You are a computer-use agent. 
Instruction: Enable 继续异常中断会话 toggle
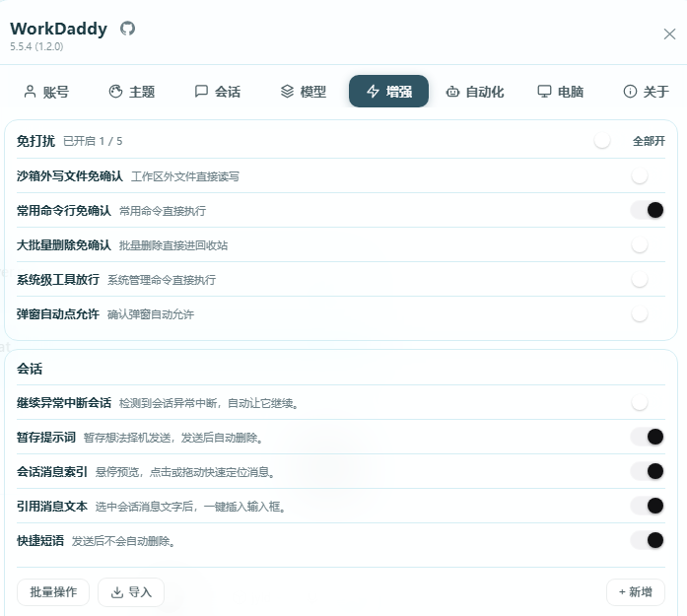[648, 403]
